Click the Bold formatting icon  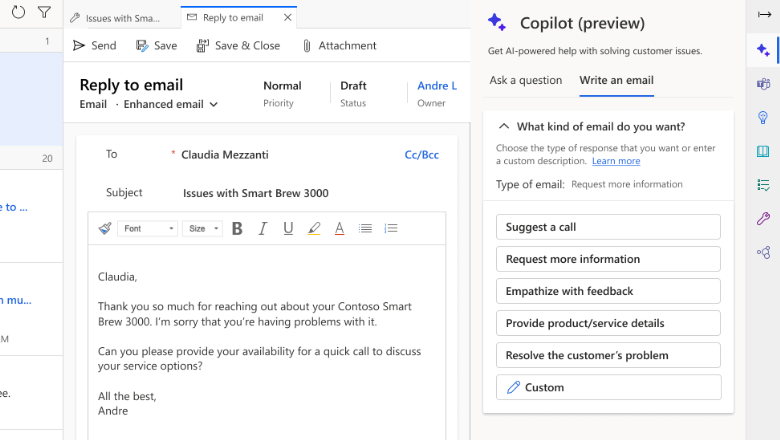(x=237, y=229)
